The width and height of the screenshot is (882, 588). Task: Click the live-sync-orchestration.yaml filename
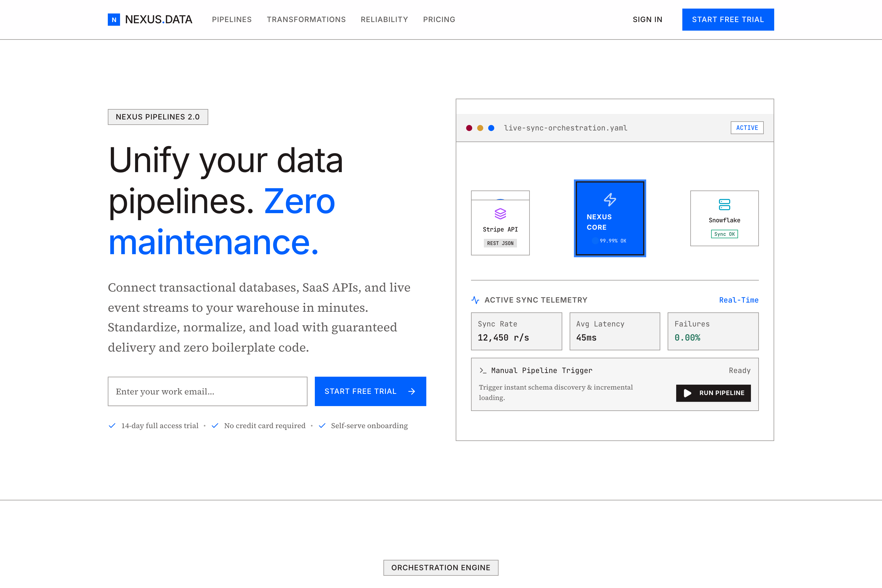[x=566, y=128]
